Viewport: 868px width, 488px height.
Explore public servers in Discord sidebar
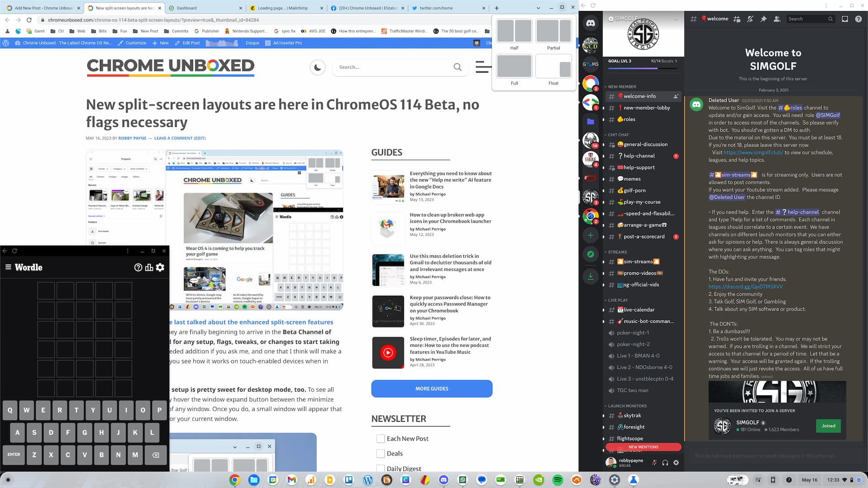click(590, 254)
